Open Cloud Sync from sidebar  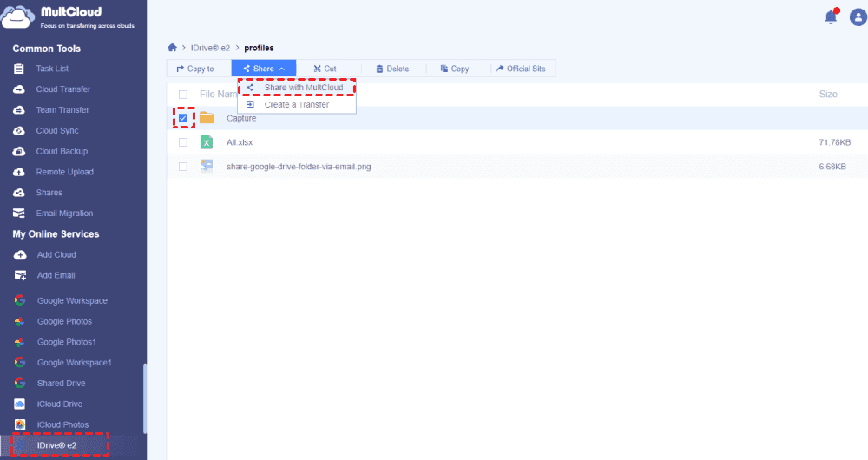click(57, 131)
